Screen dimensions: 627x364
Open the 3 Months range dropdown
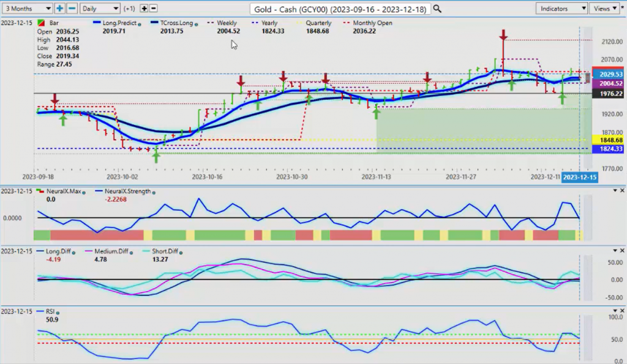click(x=27, y=9)
